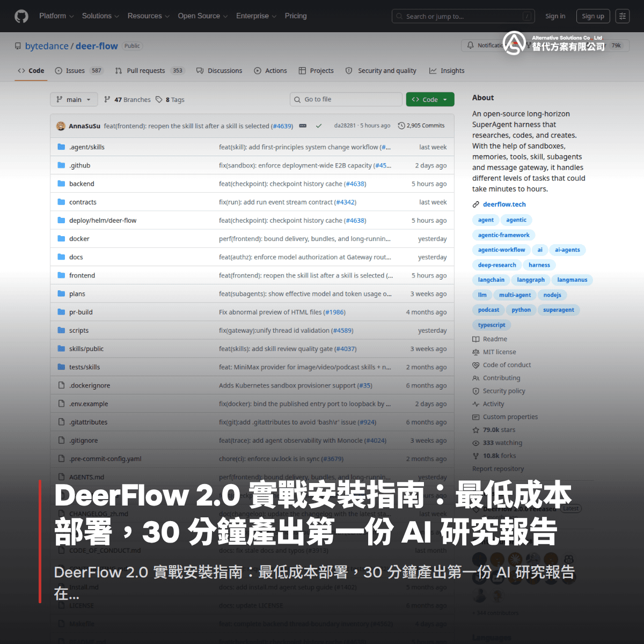Open commit hash da28281

click(345, 126)
